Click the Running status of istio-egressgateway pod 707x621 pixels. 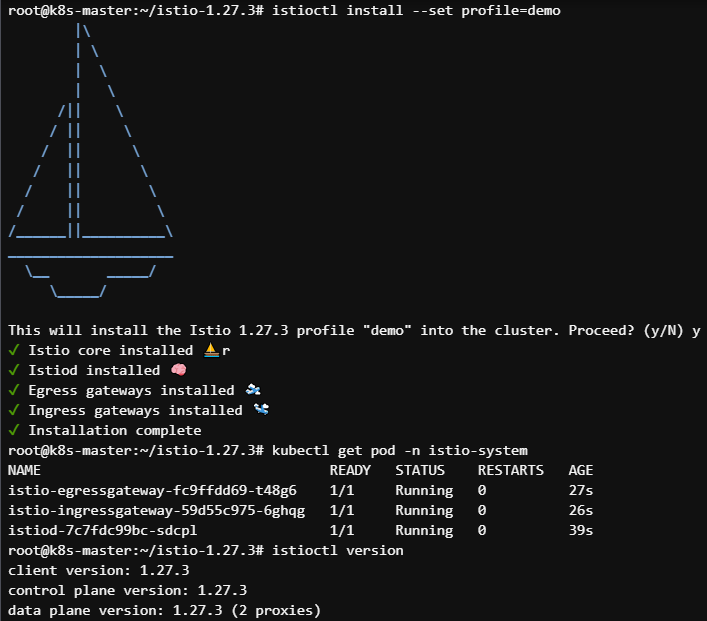coord(424,491)
